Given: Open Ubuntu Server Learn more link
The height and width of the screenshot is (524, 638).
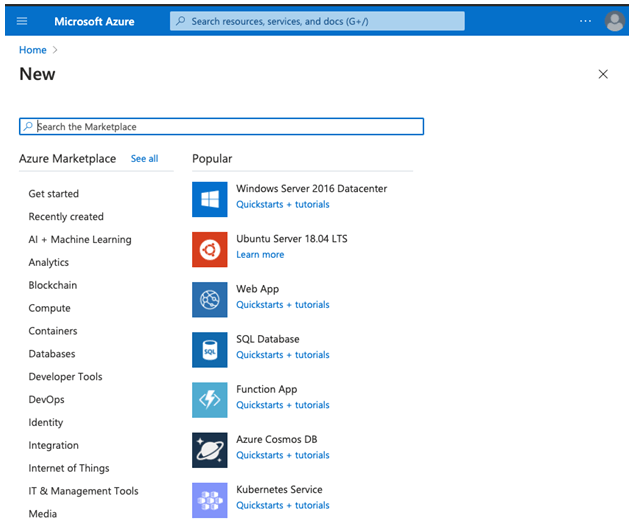Looking at the screenshot, I should tap(260, 255).
